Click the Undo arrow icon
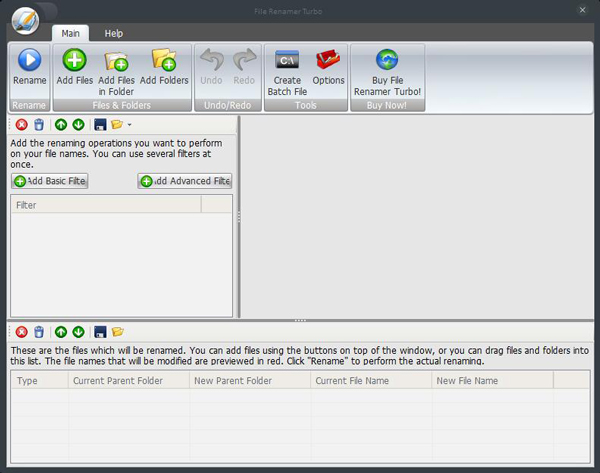Viewport: 600px width, 473px height. coord(211,59)
